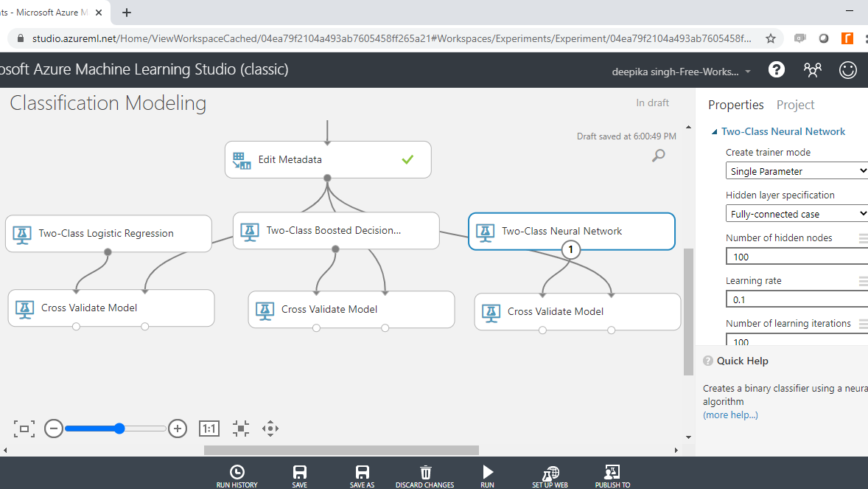
Task: Click the canvas vertical scrollbar thumb
Action: [689, 312]
